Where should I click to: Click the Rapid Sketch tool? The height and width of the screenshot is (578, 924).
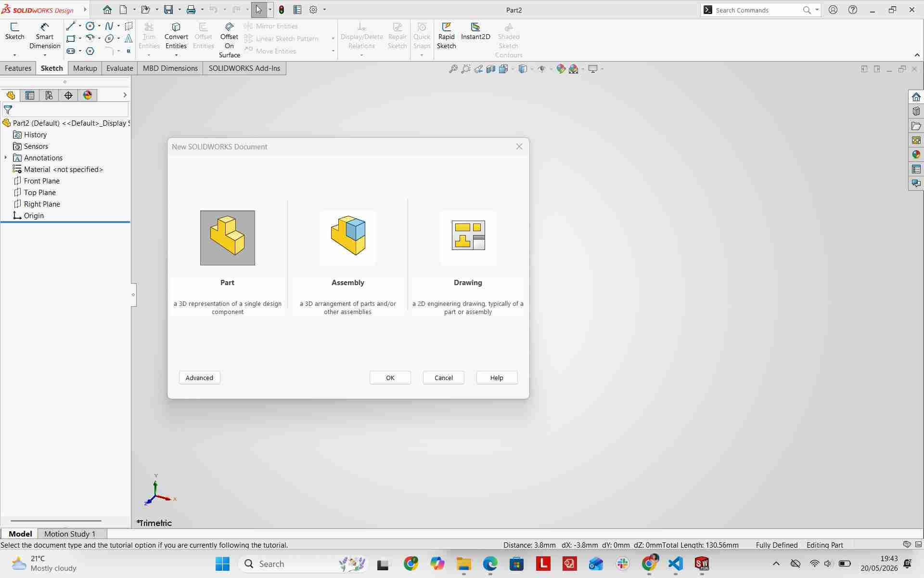point(446,36)
